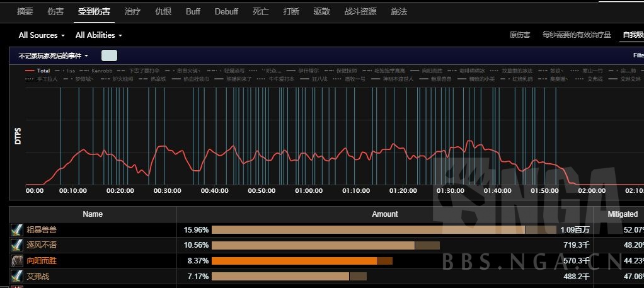Switch to the 治疗 tab

133,11
